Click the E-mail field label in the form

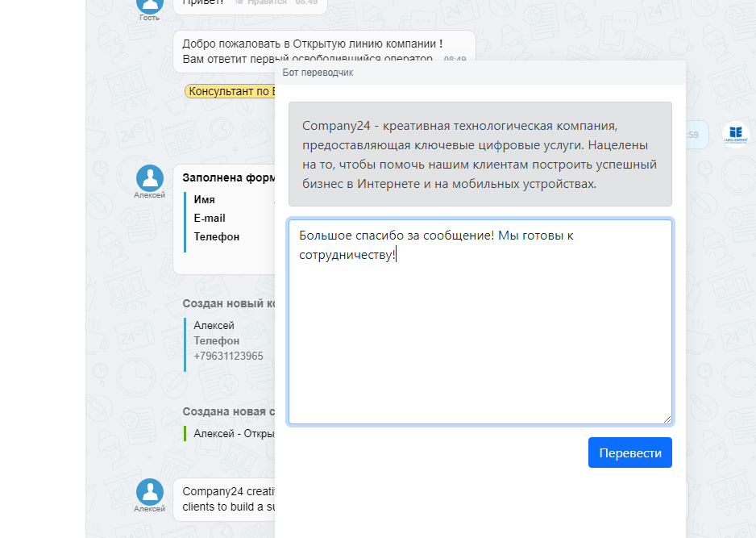[210, 218]
